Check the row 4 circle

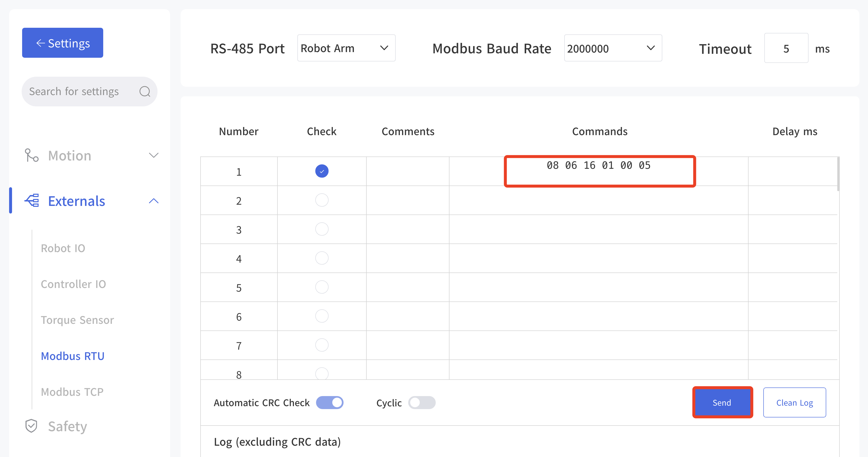[x=322, y=258]
